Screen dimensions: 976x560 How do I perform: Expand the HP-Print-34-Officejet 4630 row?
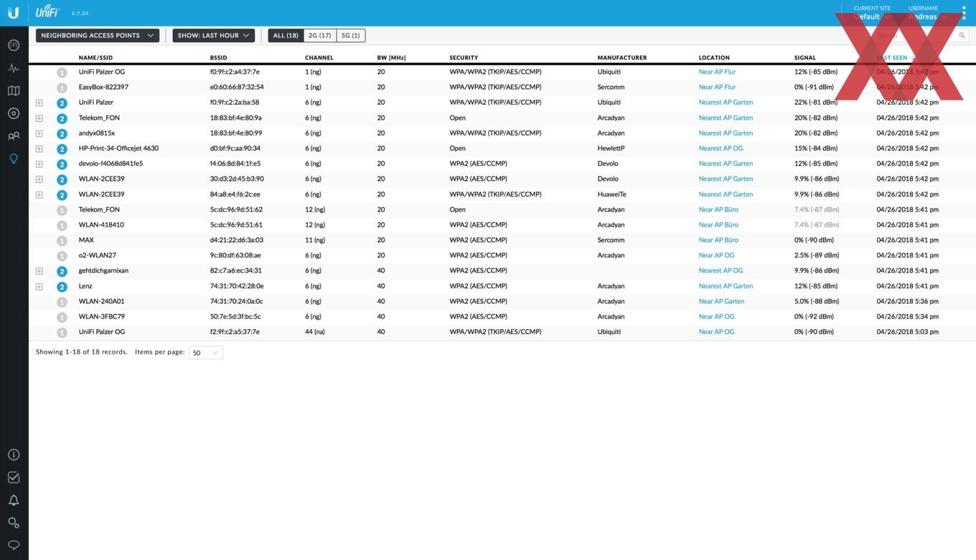39,148
